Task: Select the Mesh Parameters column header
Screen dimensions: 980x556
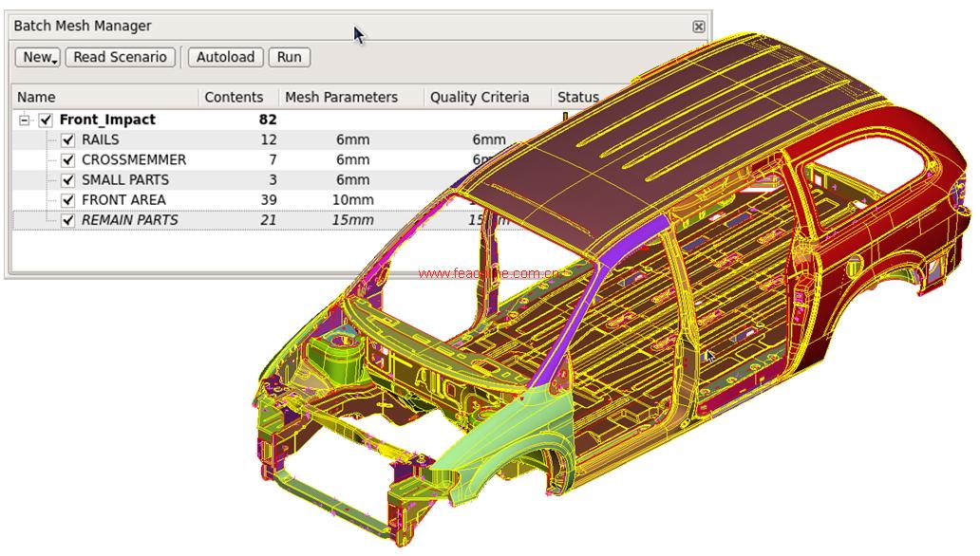Action: pos(341,97)
